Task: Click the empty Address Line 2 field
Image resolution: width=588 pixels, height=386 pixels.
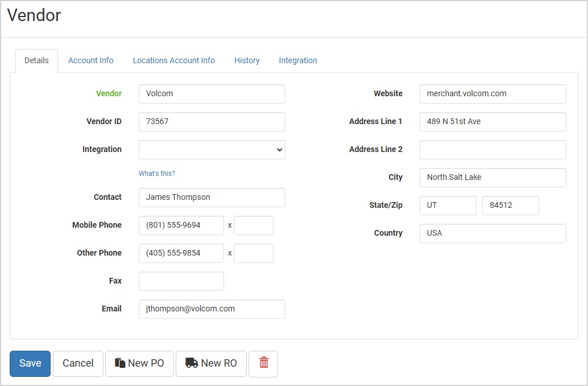Action: [493, 149]
